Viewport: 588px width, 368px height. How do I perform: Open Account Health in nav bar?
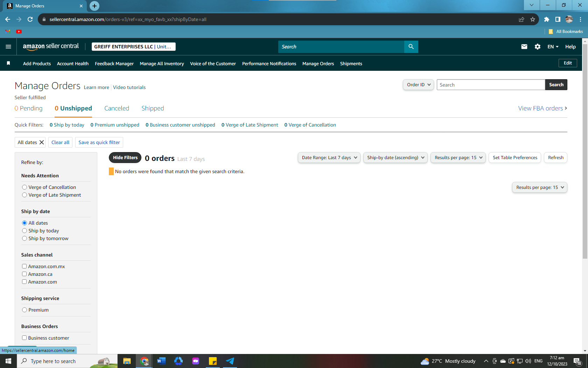(73, 63)
